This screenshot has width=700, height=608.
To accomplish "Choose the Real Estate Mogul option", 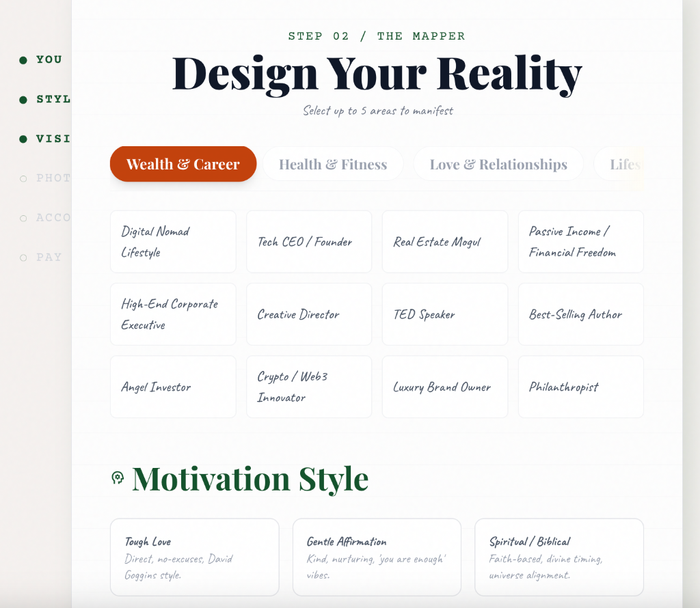I will click(x=444, y=242).
